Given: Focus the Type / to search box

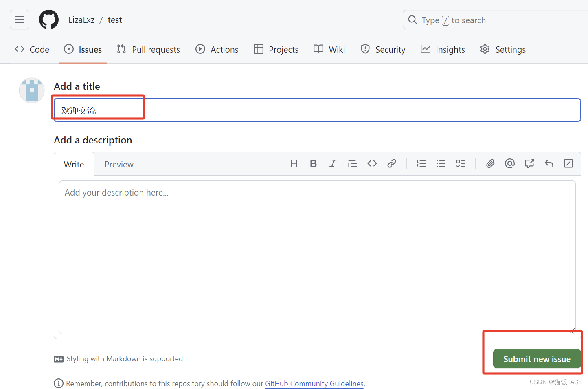Looking at the screenshot, I should pyautogui.click(x=495, y=20).
